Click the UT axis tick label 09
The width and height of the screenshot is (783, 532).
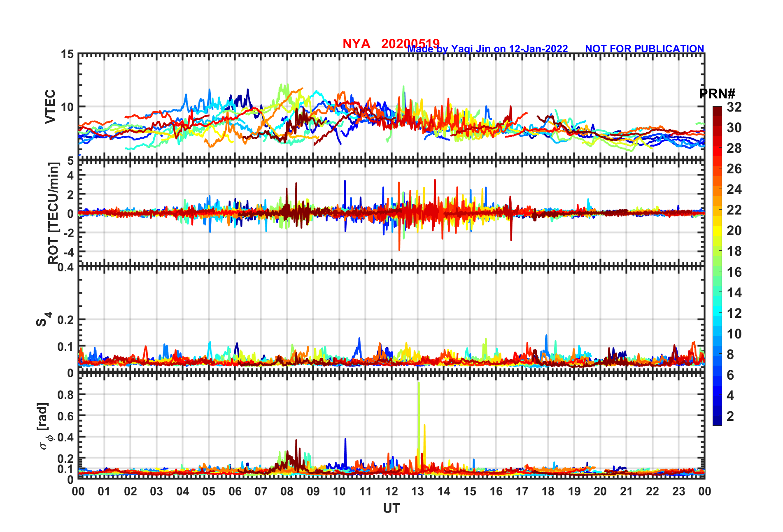[313, 491]
